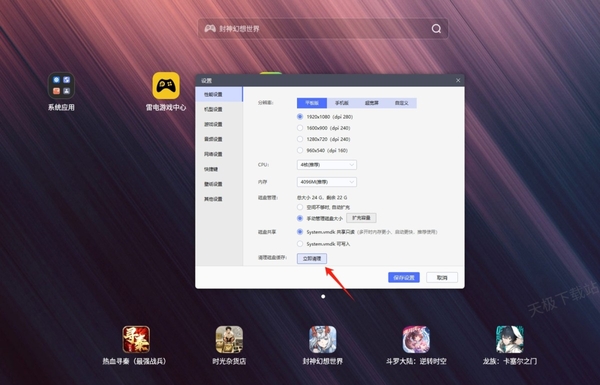Open 其他设置 in sidebar
This screenshot has width=600, height=385.
click(x=219, y=199)
